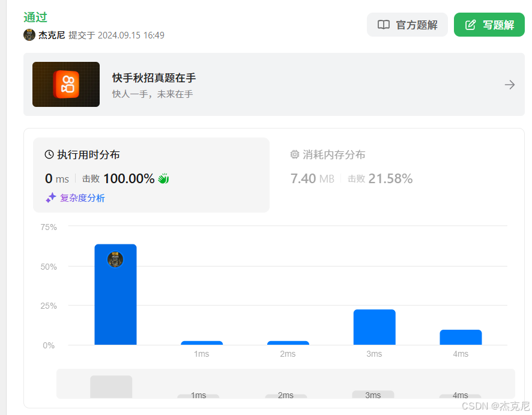Open the profile name 杰克尼
The width and height of the screenshot is (532, 415).
[52, 35]
